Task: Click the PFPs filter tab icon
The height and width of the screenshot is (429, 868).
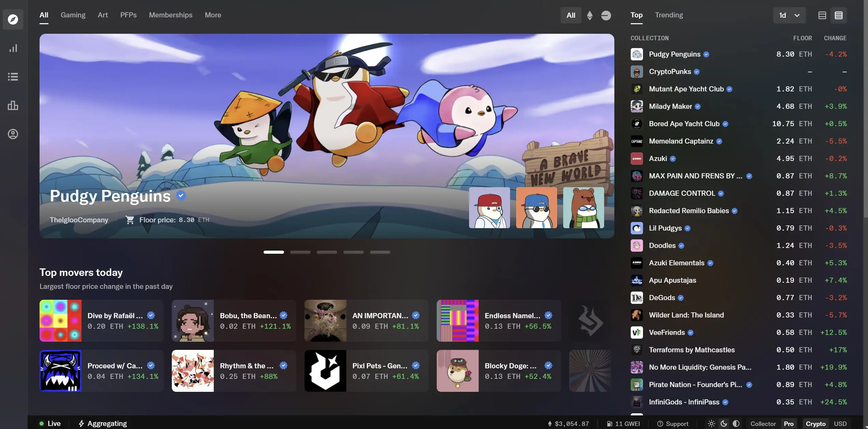Action: 128,15
